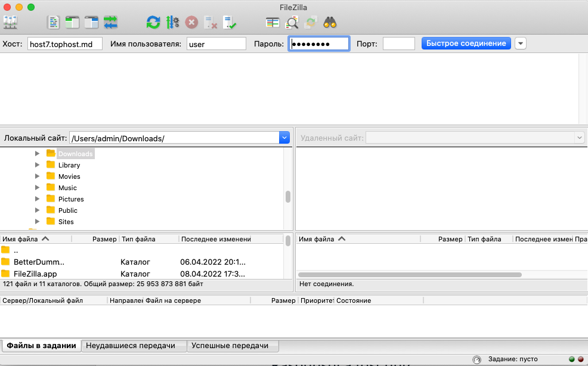Expand the Music tree folder
The width and height of the screenshot is (588, 366).
(37, 188)
